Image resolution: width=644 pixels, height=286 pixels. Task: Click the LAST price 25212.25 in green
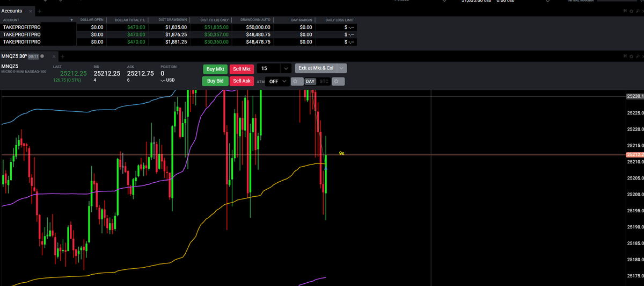click(x=74, y=73)
